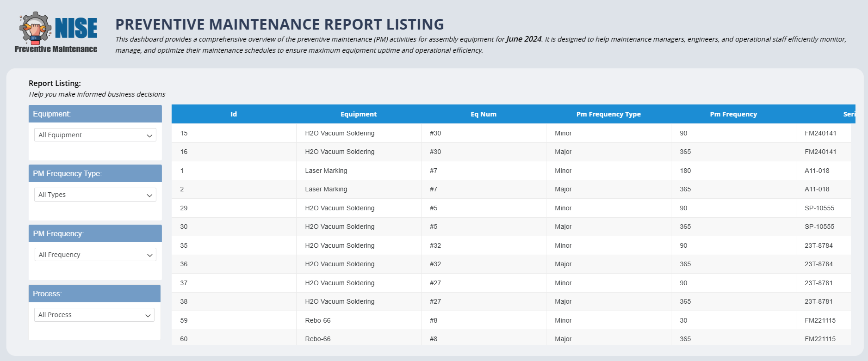Sort by Pm Frequency column header
Screen dimensions: 868x361
click(733, 114)
